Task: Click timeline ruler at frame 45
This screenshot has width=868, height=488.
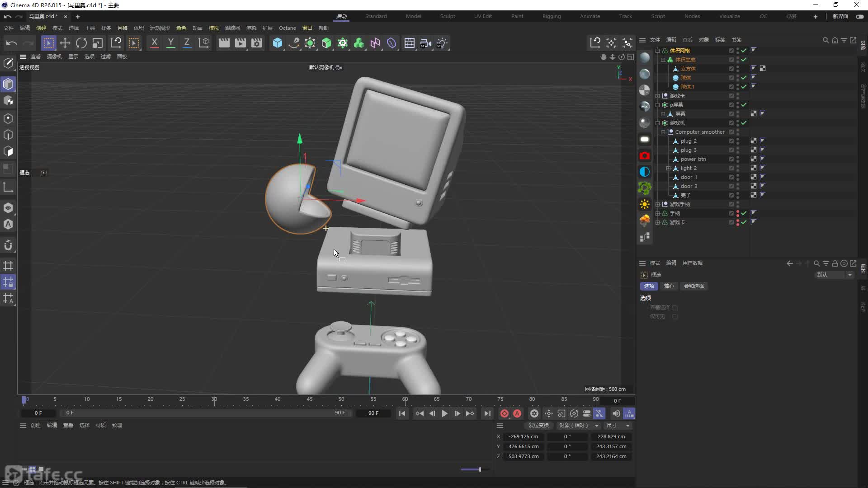Action: click(310, 399)
